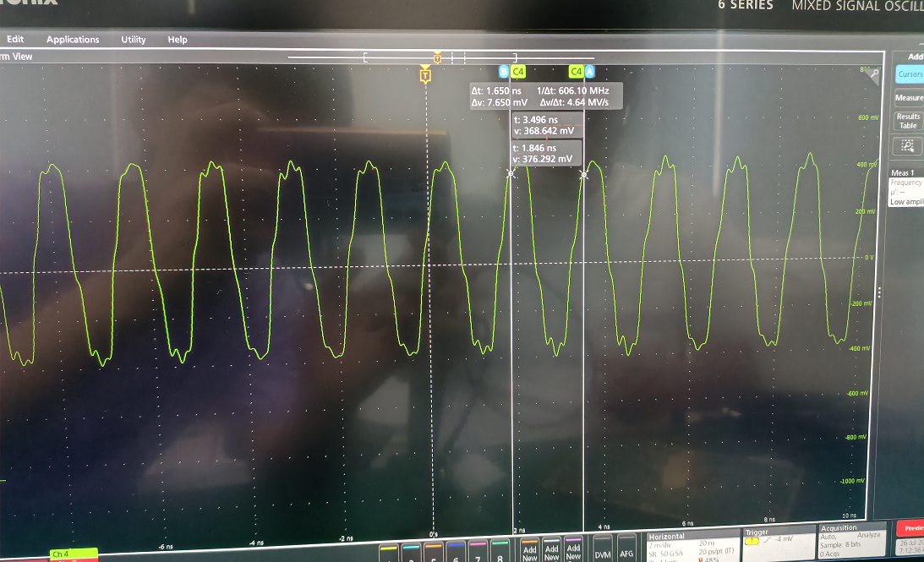924x562 pixels.
Task: Select the draw-a-box zoom icon
Action: click(x=907, y=145)
